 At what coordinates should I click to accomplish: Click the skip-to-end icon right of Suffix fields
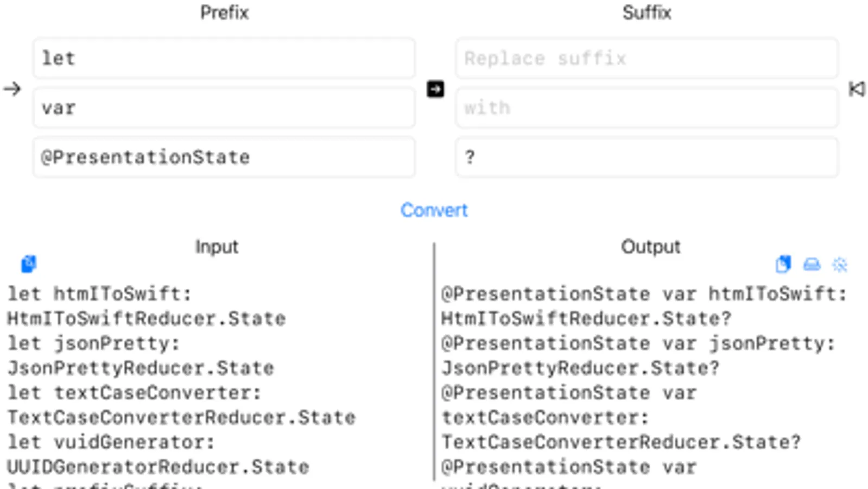click(857, 89)
